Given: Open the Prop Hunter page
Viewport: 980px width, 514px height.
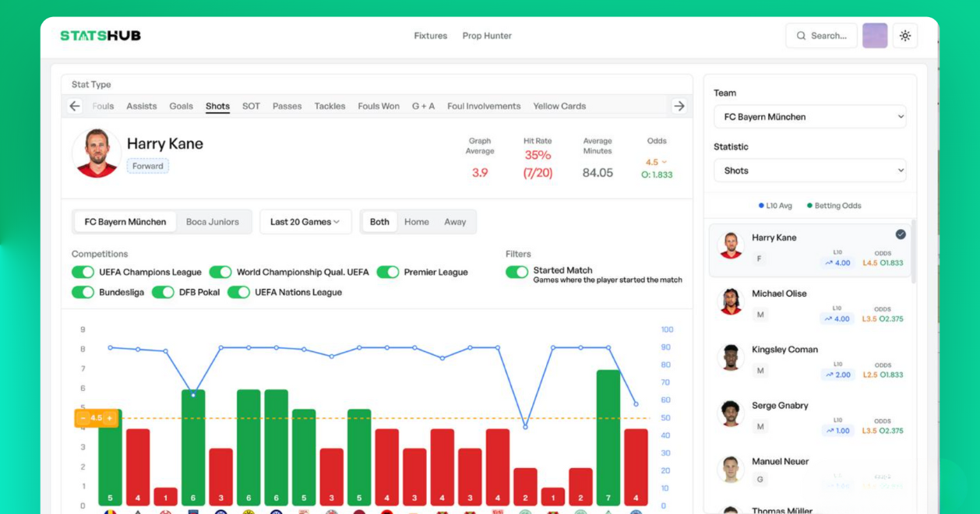Looking at the screenshot, I should pyautogui.click(x=487, y=36).
